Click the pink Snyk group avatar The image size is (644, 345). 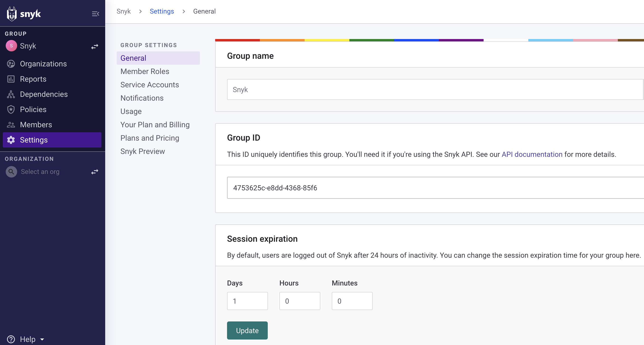tap(11, 46)
